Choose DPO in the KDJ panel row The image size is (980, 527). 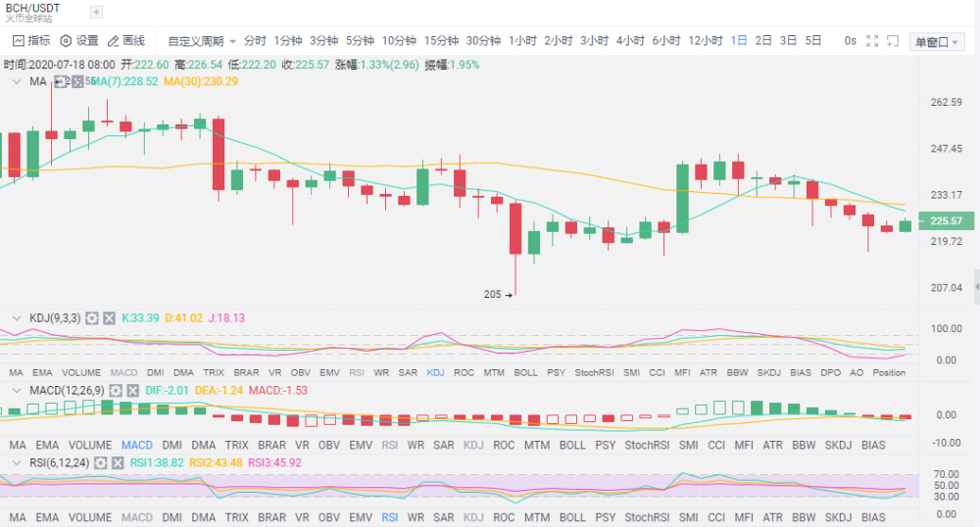click(831, 373)
